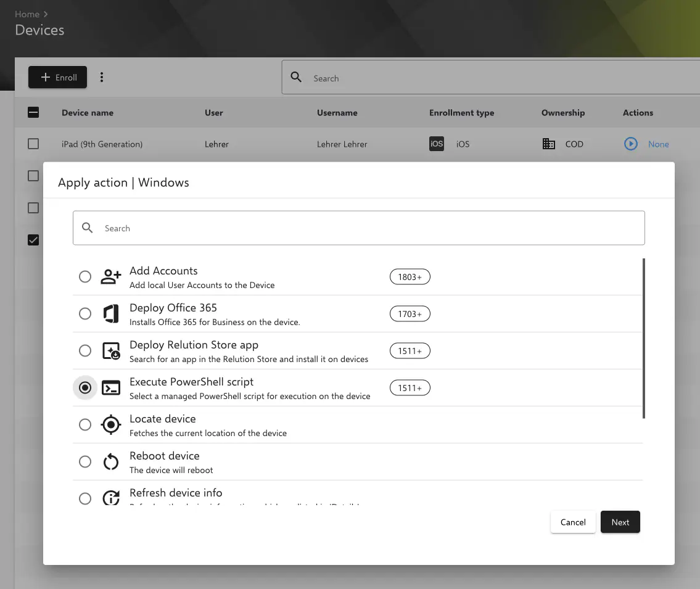Toggle the select-all checkbox in table header
This screenshot has width=700, height=589.
[x=33, y=113]
